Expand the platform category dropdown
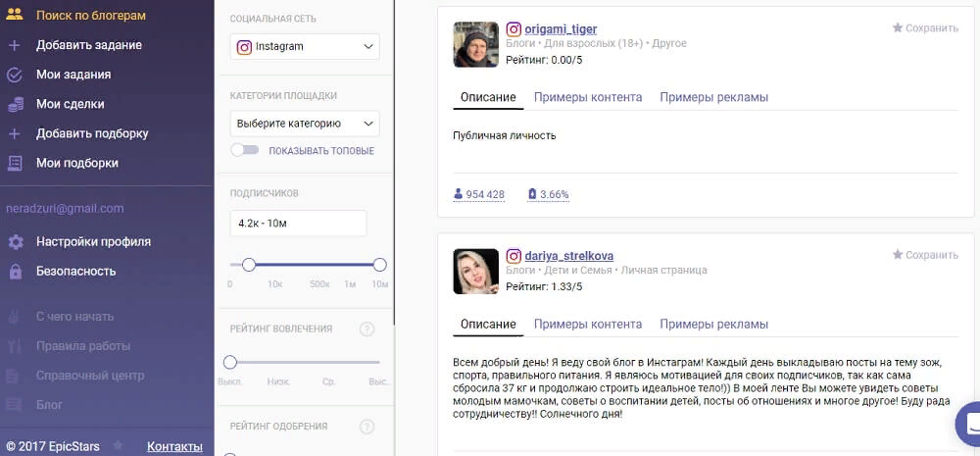980x456 pixels. click(305, 124)
